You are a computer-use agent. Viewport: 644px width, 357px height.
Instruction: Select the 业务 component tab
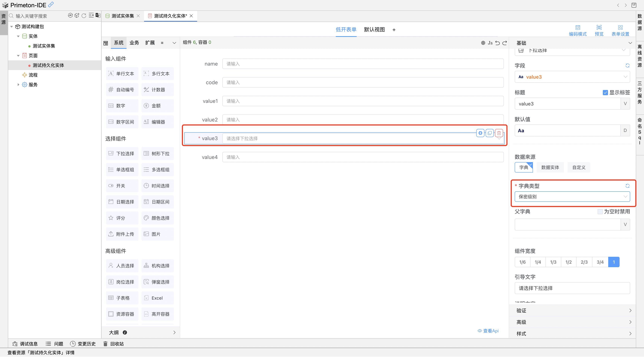134,42
